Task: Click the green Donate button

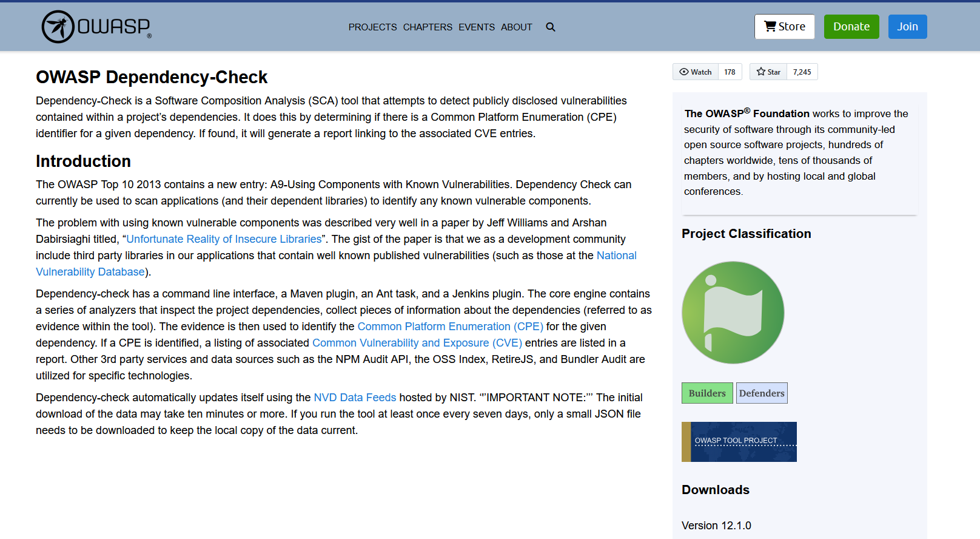Action: click(851, 27)
